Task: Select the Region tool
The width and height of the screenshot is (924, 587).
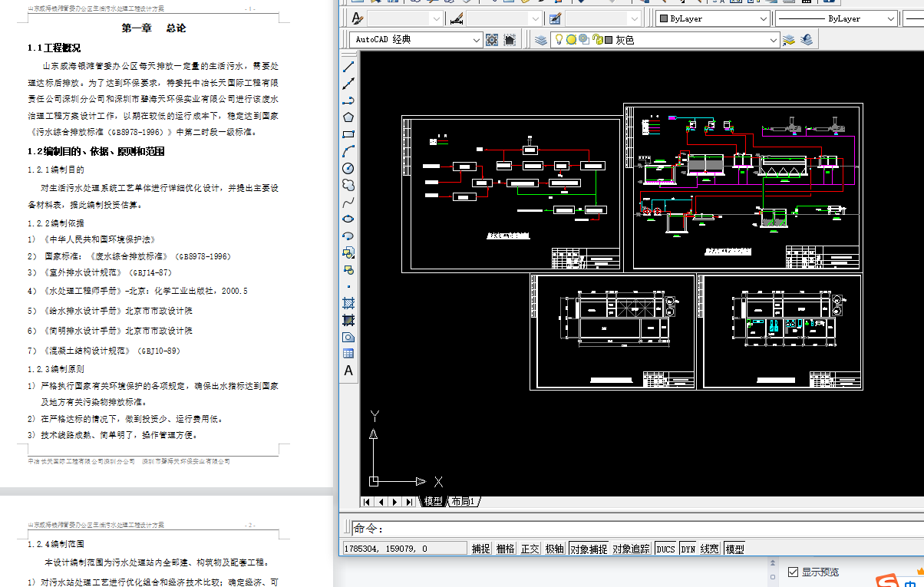Action: [348, 337]
